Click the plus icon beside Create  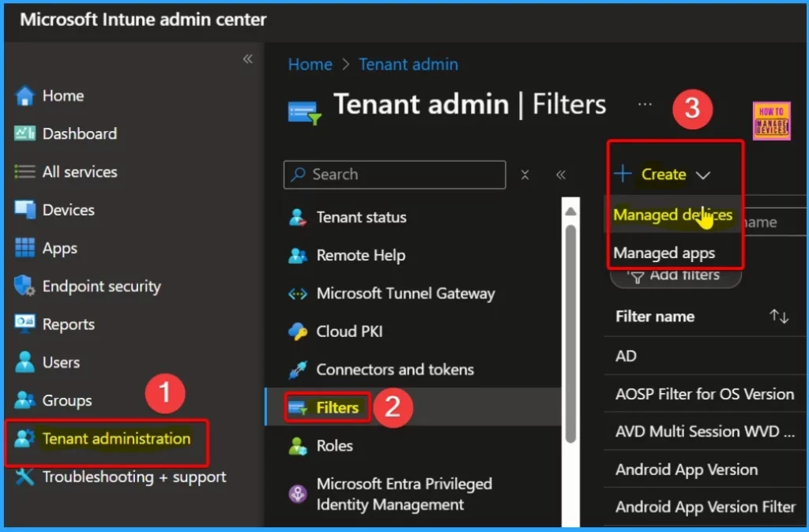(x=623, y=174)
